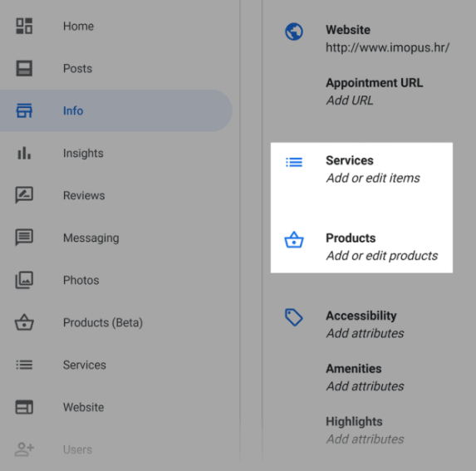
Task: Click the Insights bar chart icon
Action: point(24,153)
